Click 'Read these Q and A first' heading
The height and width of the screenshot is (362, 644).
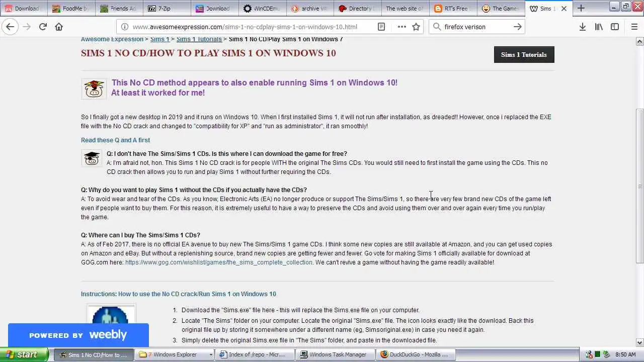click(x=115, y=140)
